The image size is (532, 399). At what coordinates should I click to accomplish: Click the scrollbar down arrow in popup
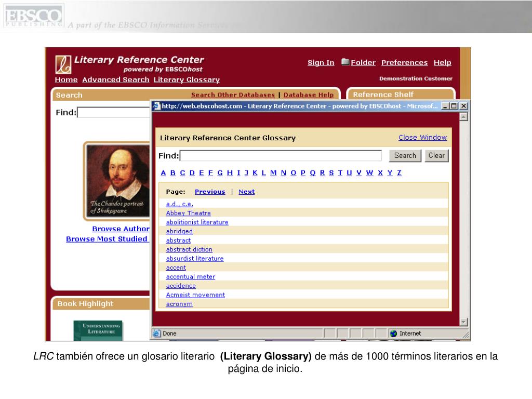(463, 322)
